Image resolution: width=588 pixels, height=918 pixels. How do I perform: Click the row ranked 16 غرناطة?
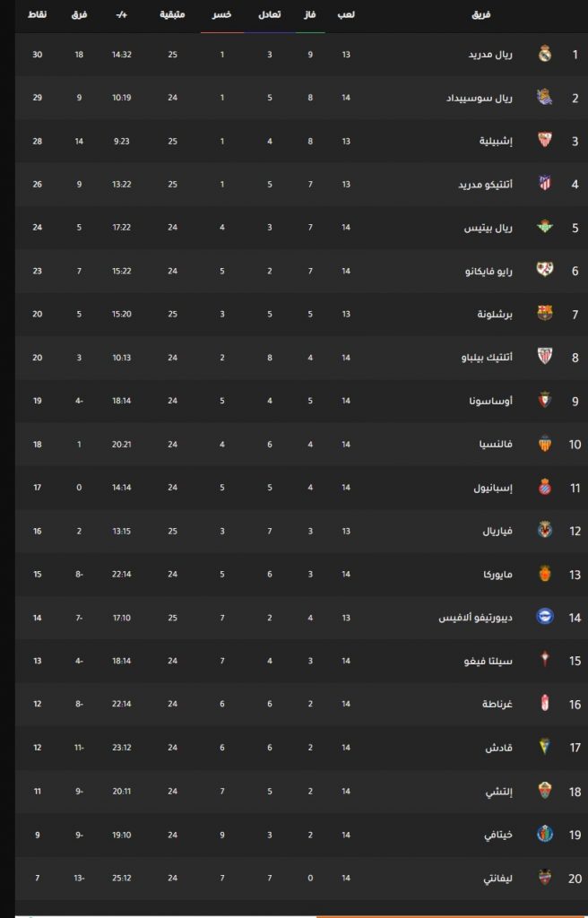(301, 704)
